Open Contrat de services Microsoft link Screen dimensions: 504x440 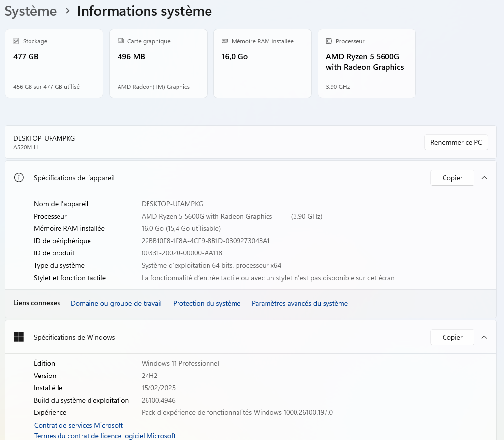point(79,425)
